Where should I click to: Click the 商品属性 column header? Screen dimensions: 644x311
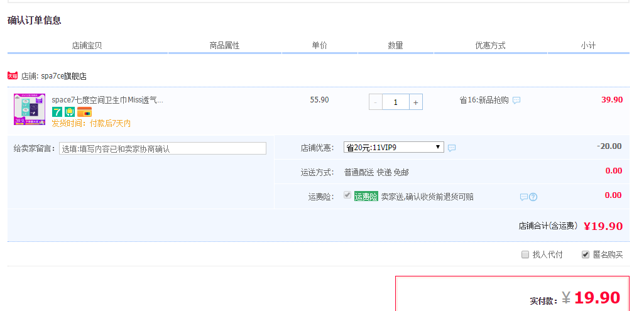click(225, 46)
